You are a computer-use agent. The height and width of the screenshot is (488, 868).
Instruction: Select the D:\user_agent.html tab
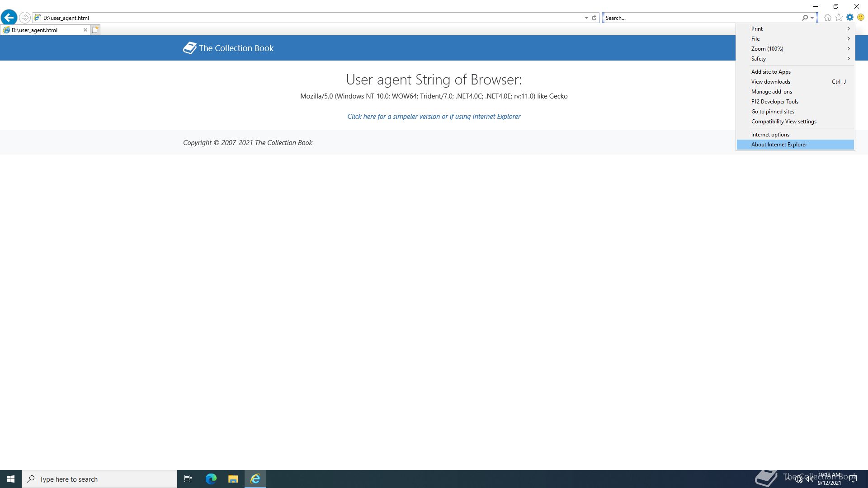[x=44, y=30]
